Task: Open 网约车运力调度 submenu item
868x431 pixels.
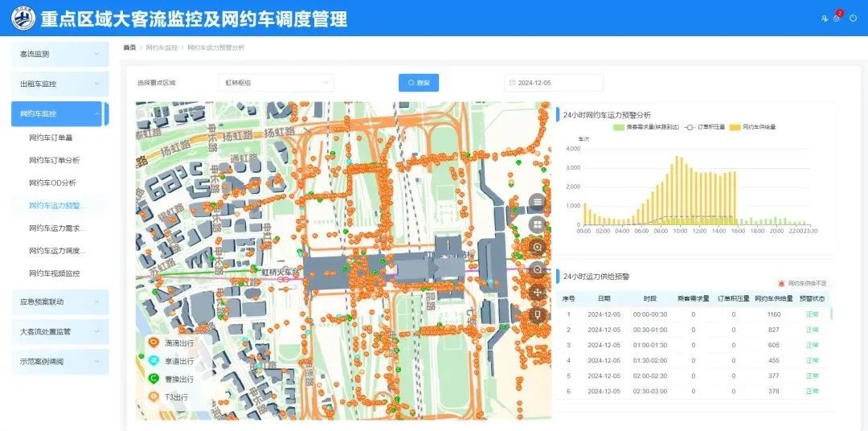Action: pos(58,251)
